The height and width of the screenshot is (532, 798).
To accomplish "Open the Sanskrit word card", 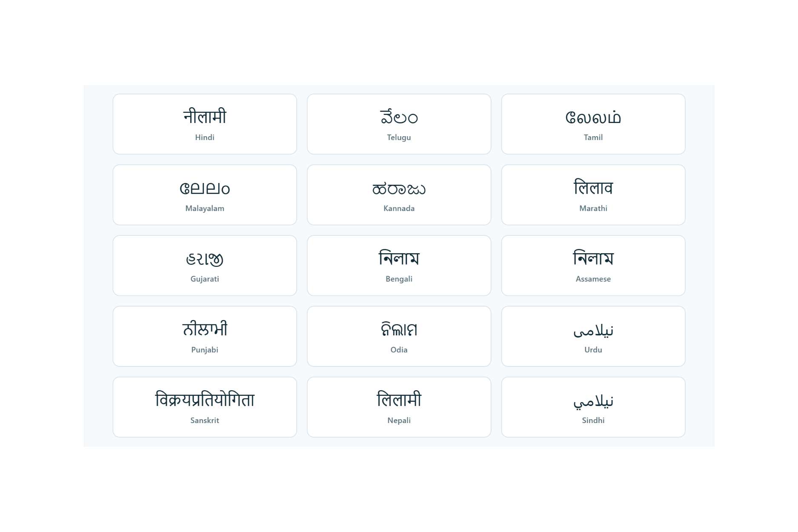I will (x=204, y=406).
